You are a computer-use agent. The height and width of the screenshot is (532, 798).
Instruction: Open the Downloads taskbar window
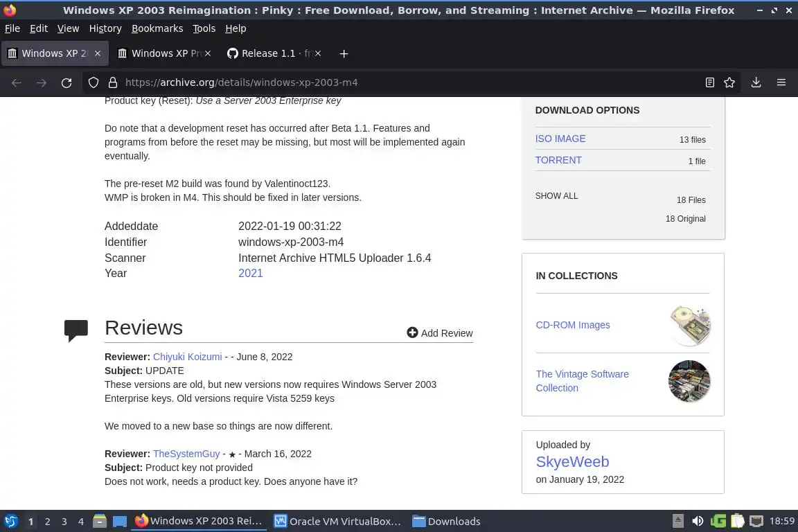[x=446, y=522]
